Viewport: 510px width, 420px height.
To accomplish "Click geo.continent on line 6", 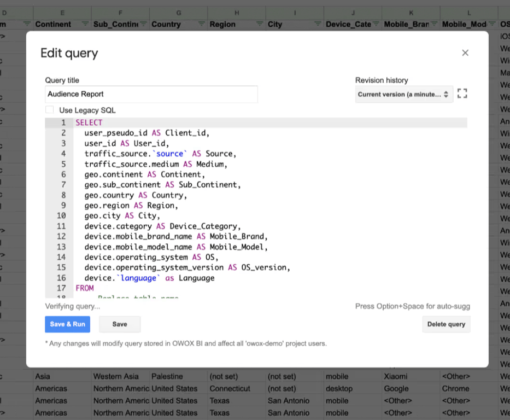I will (114, 174).
